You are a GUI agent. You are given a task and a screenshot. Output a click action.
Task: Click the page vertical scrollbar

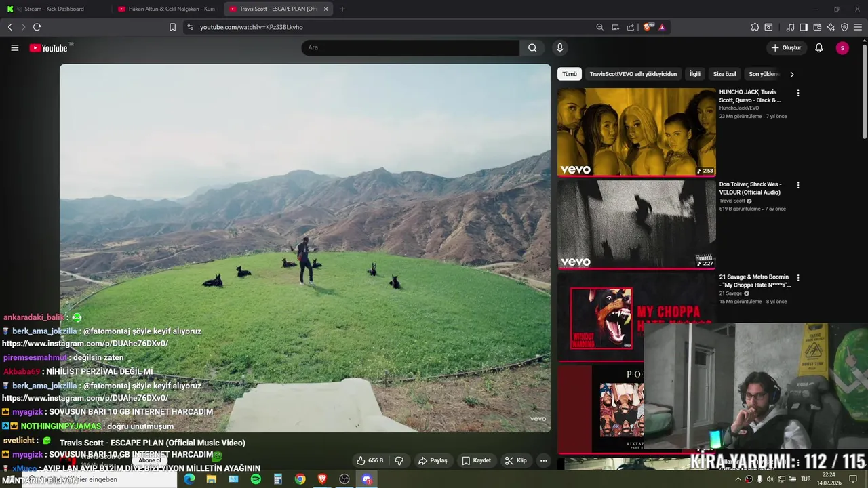click(x=864, y=91)
